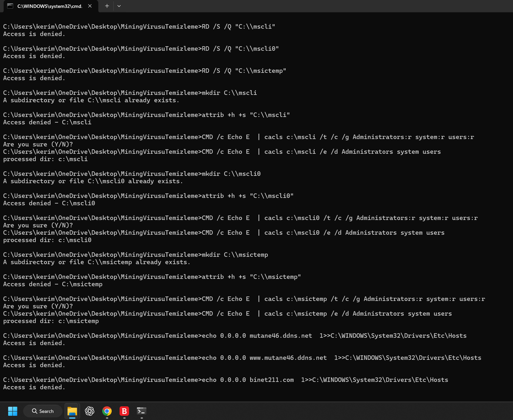Switch to Google Chrome
513x420 pixels.
(x=107, y=411)
